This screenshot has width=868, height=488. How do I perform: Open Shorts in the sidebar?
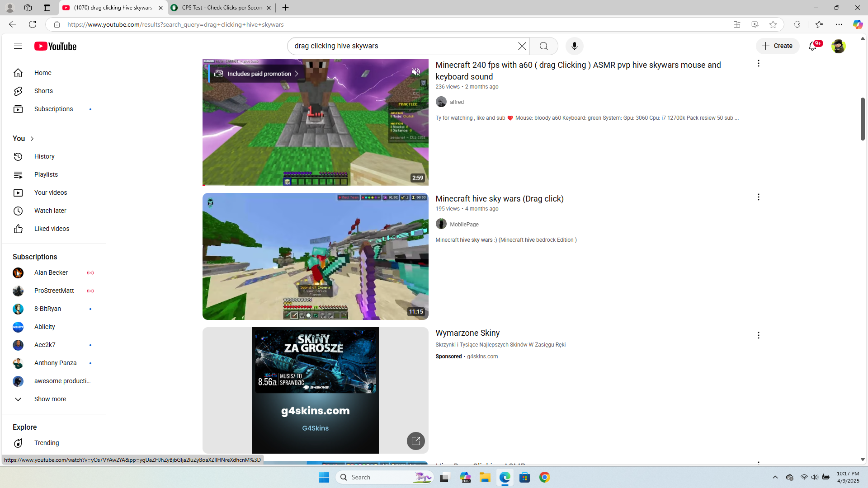(x=54, y=91)
